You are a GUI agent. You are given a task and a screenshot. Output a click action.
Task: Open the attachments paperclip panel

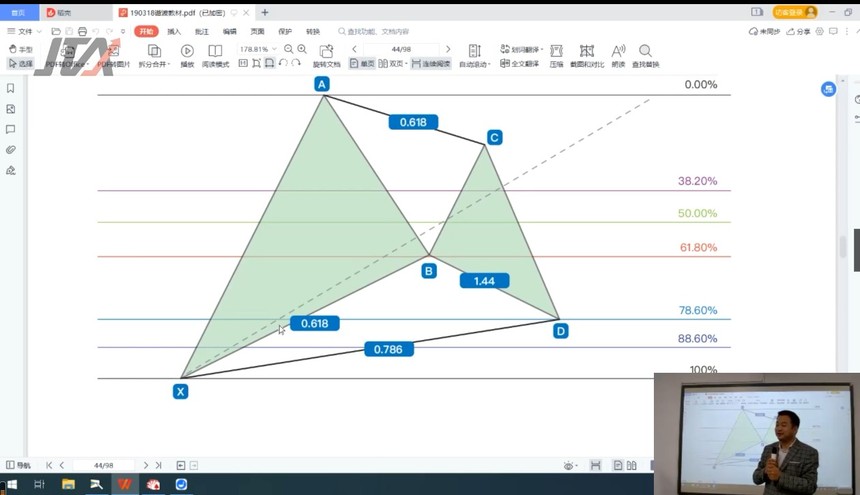tap(10, 150)
